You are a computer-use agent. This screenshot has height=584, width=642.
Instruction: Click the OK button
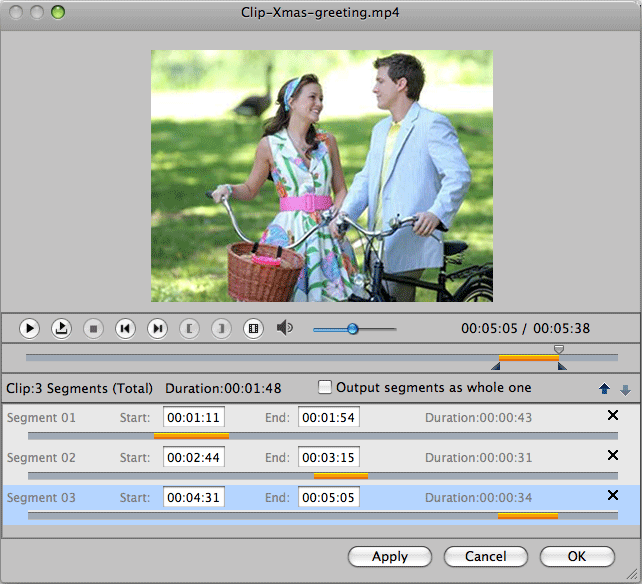click(577, 557)
